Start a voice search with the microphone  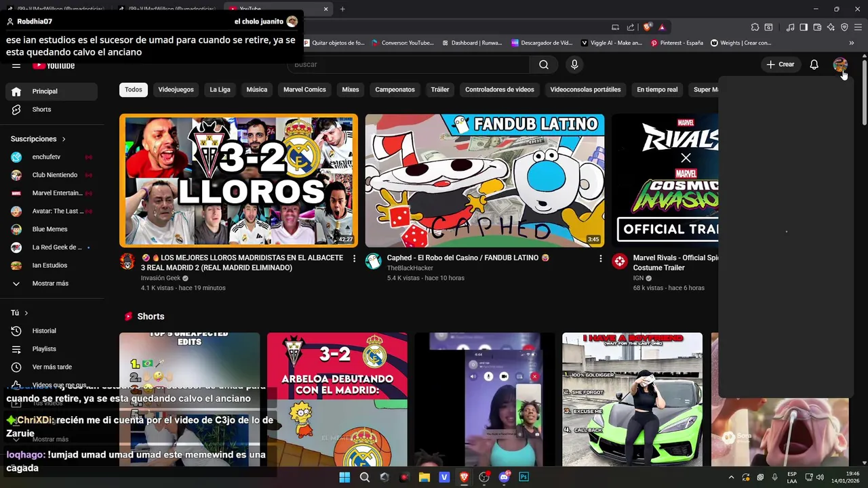[x=574, y=64]
